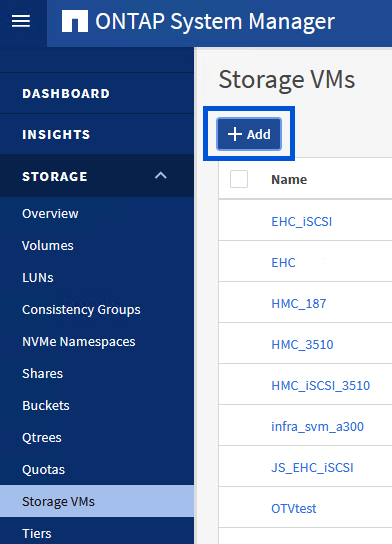Open the Buckets page
This screenshot has height=544, width=392.
(46, 406)
